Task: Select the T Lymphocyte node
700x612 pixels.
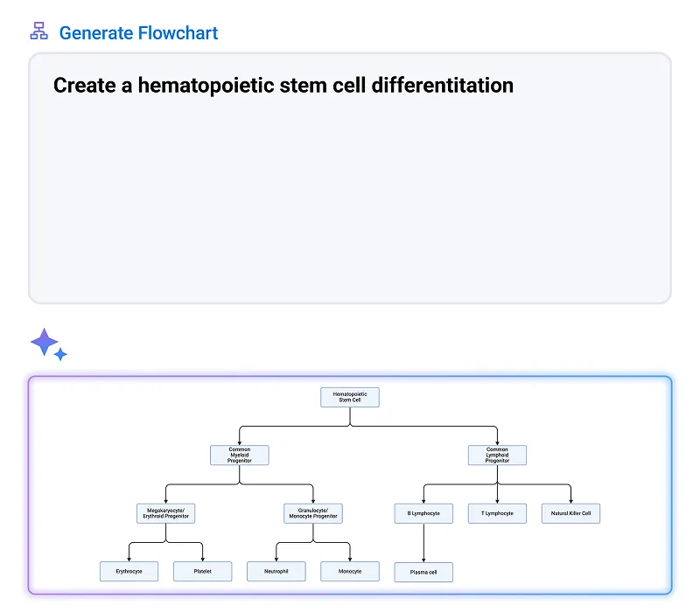Action: (497, 513)
